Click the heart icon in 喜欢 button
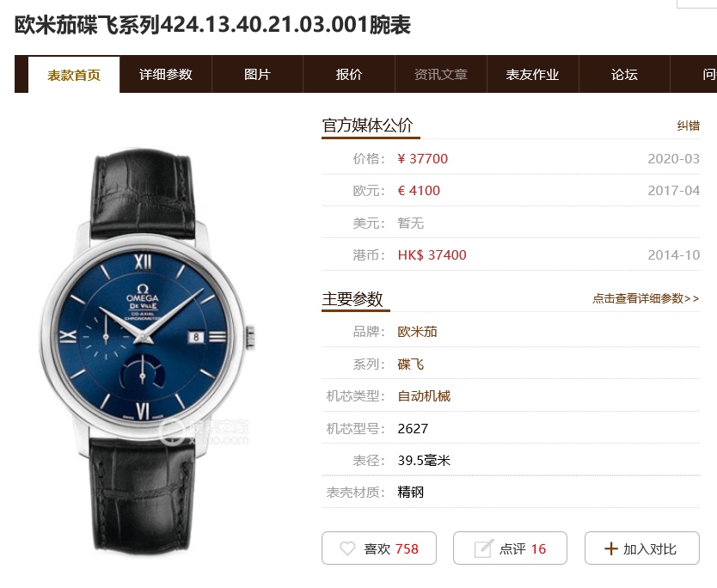This screenshot has width=717, height=588. 347,548
